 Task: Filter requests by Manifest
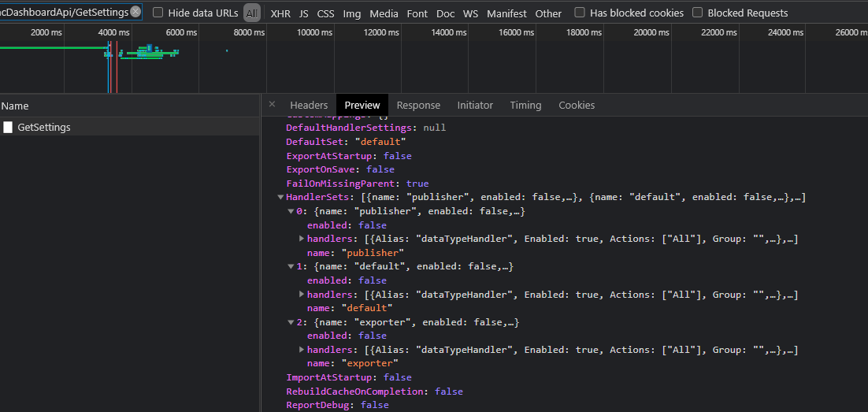[x=507, y=14]
